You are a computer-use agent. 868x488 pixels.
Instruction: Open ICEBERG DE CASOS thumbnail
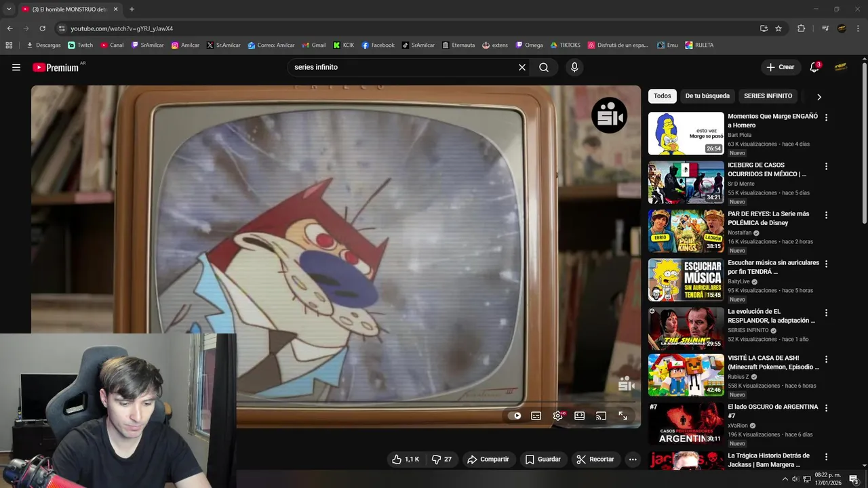click(686, 182)
